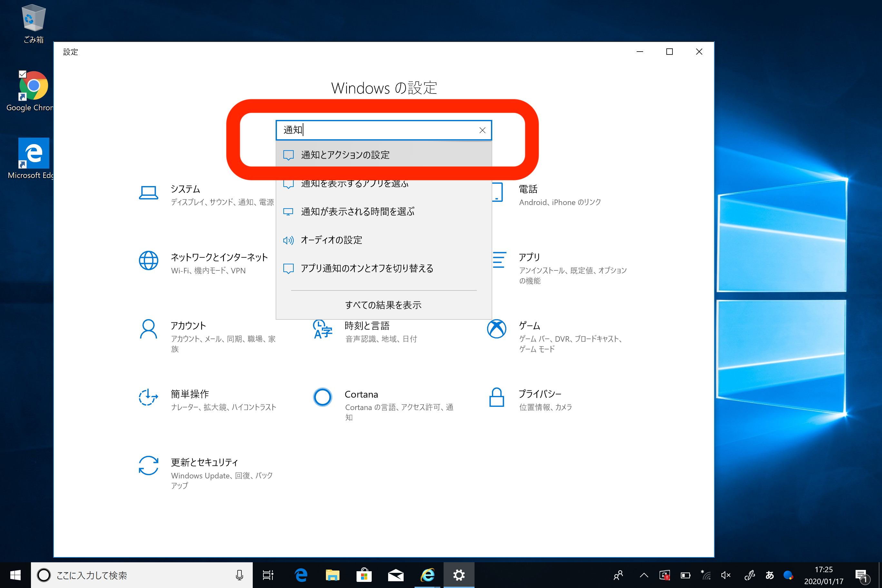This screenshot has height=588, width=882.
Task: Click the muted volume tray icon
Action: [726, 575]
